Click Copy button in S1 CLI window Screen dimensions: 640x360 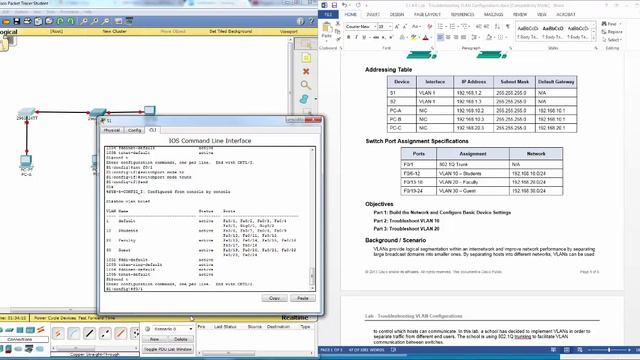pos(274,298)
